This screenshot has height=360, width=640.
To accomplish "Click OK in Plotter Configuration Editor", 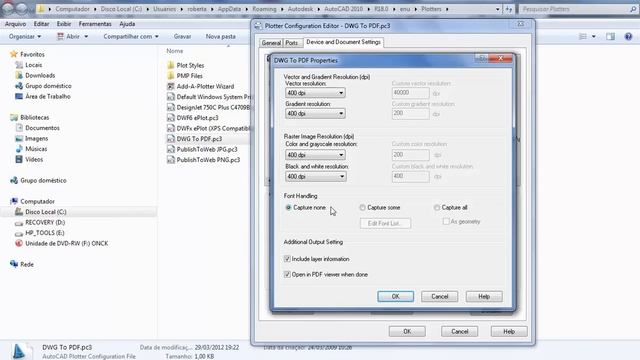I will coord(407,331).
